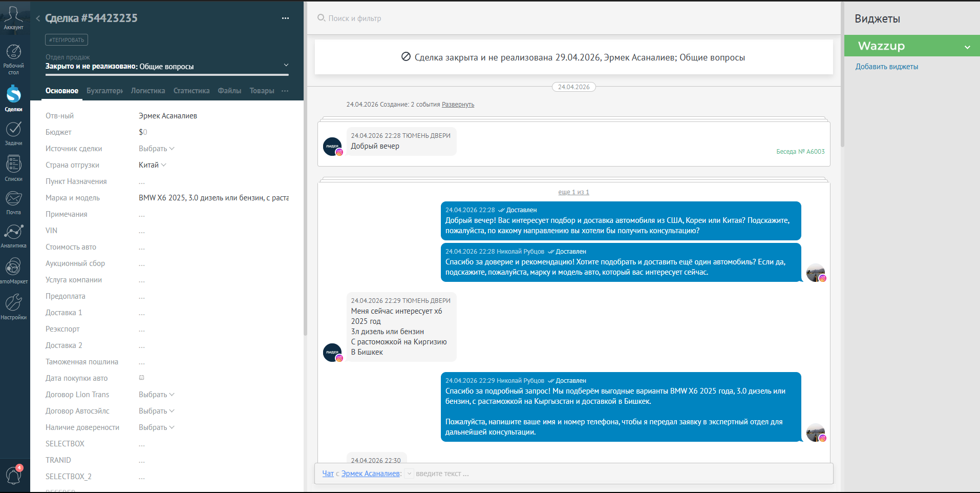980x493 pixels.
Task: Click the ТЮМЕНЬ ДВЕРИ avatar by Добрый вечер message
Action: pyautogui.click(x=333, y=147)
